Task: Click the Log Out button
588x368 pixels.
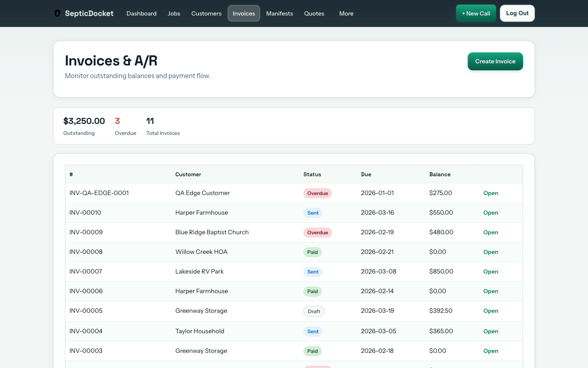Action: pyautogui.click(x=517, y=13)
